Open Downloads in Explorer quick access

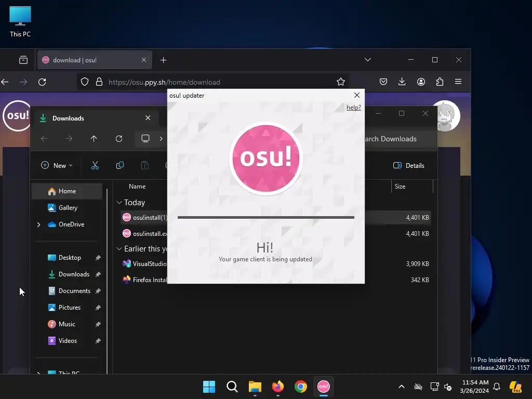coord(67,274)
